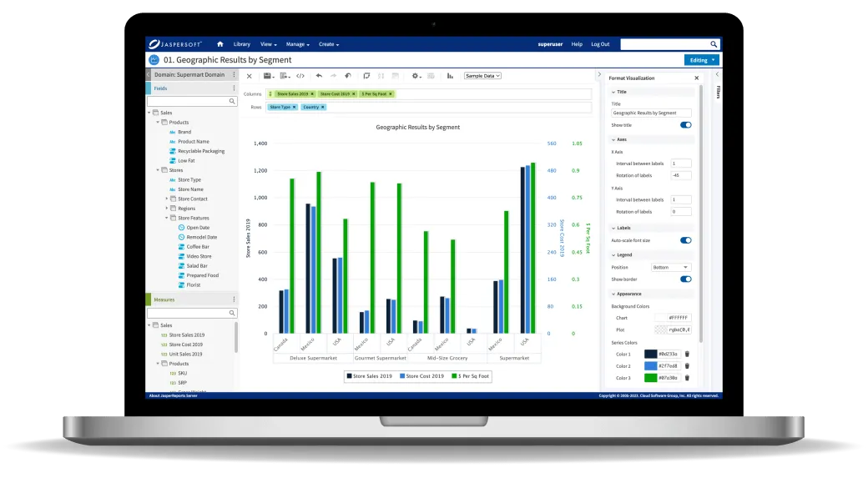Click the Undo arrow
This screenshot has width=868, height=478.
click(x=319, y=76)
